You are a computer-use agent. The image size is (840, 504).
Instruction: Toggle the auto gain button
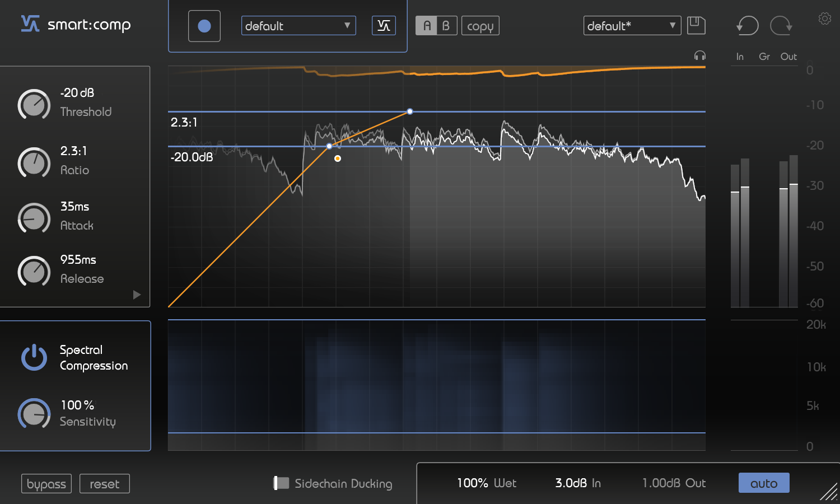point(763,483)
